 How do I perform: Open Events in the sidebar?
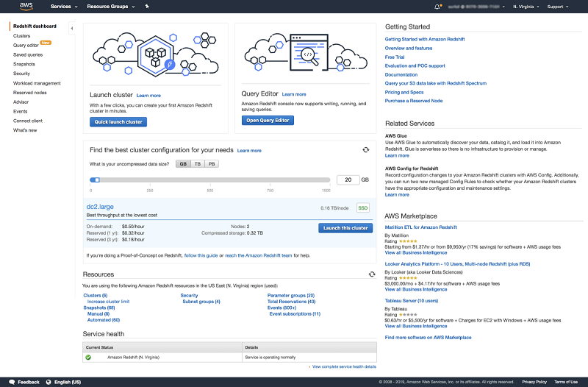(21, 112)
